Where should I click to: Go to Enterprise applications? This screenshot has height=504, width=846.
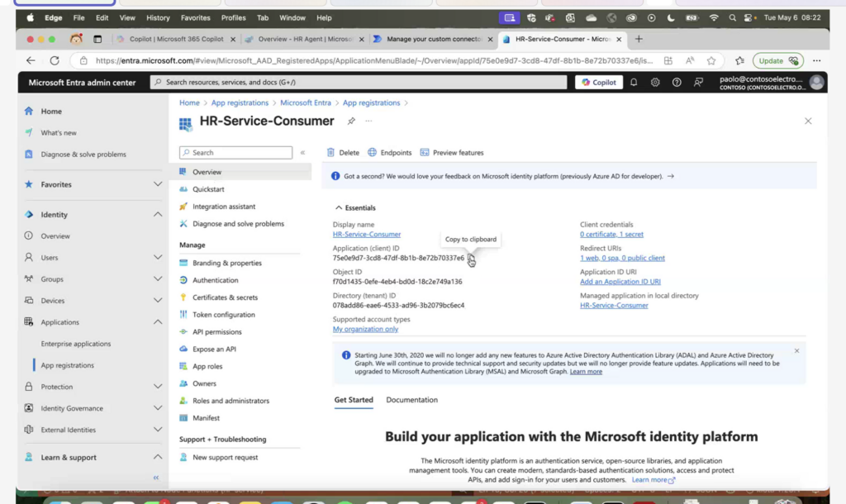[x=75, y=344]
